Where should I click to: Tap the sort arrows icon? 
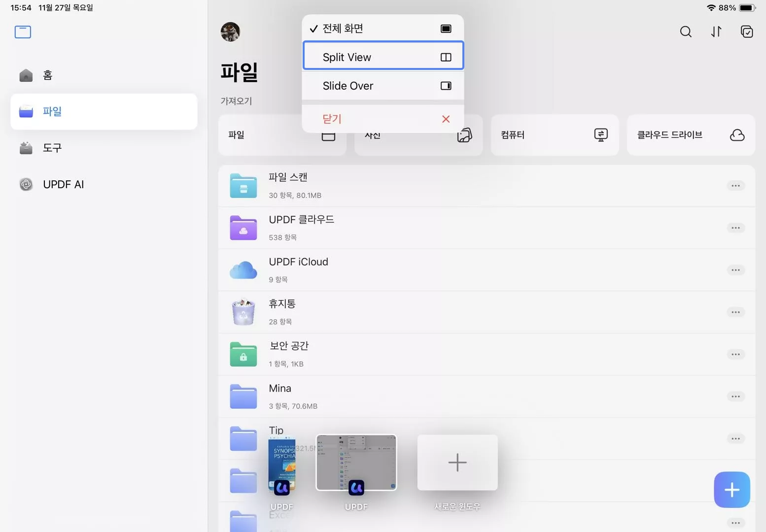pyautogui.click(x=716, y=32)
